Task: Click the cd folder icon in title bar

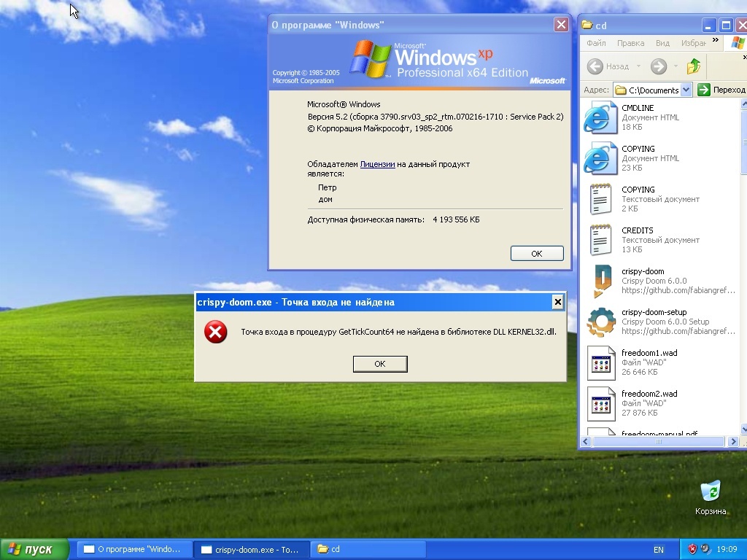Action: click(587, 26)
